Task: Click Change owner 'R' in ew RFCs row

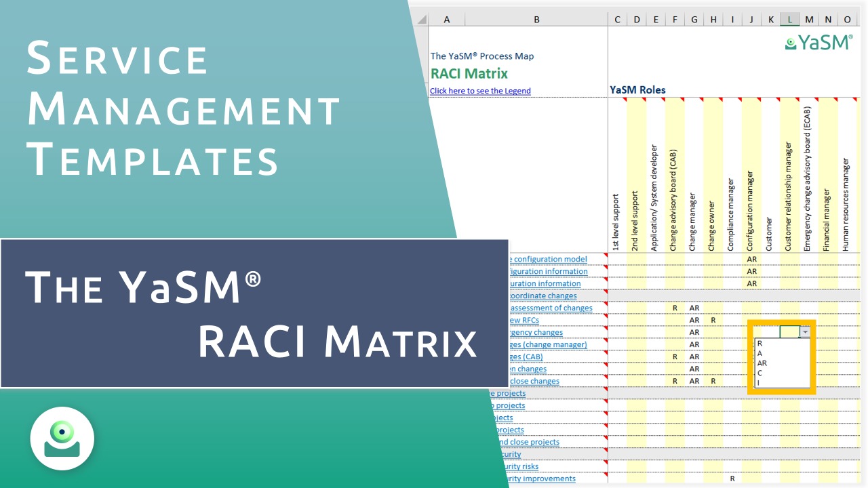Action: pos(713,320)
